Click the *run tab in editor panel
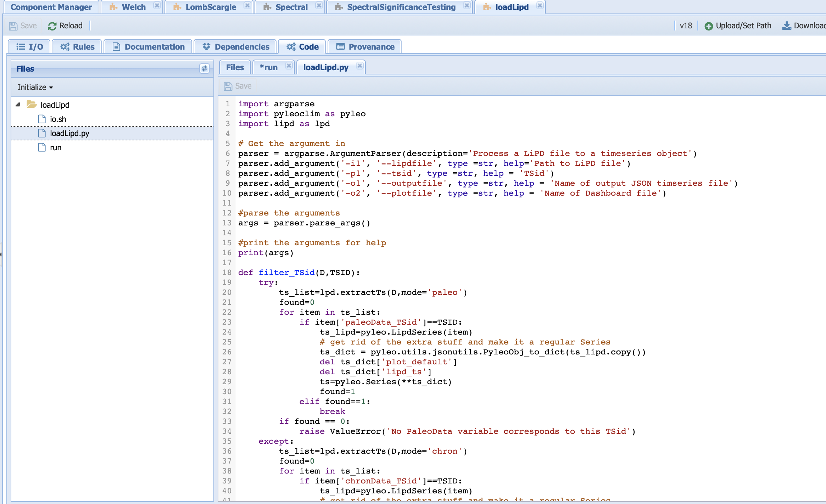The width and height of the screenshot is (826, 504). pyautogui.click(x=268, y=67)
